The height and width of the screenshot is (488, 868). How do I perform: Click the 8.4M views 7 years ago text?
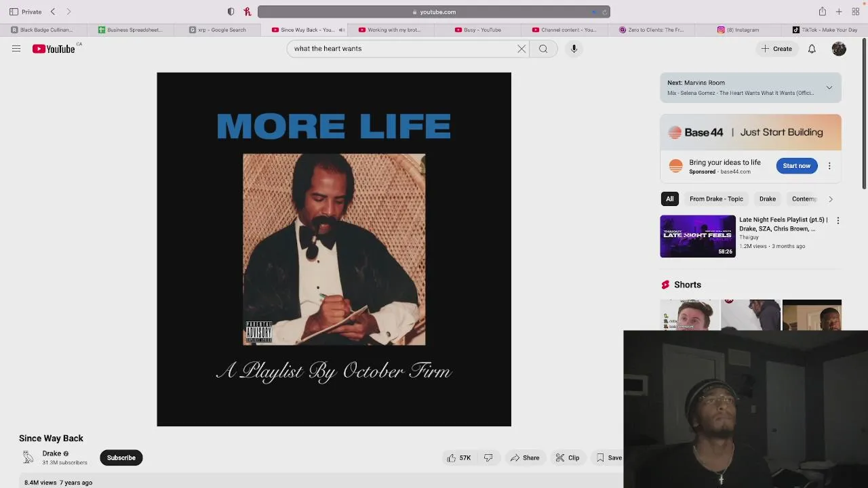[x=58, y=483]
